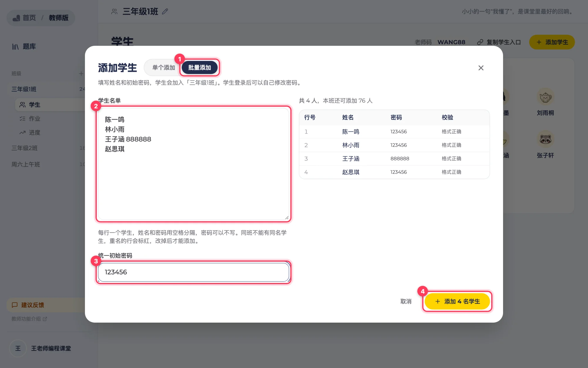Add a new class with plus icon
Screen dimensions: 588x368
pos(81,74)
